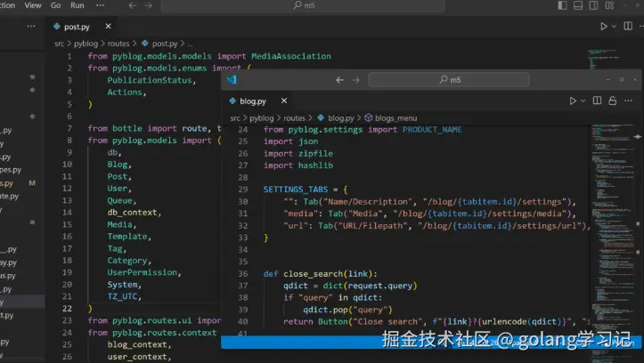The height and width of the screenshot is (363, 644).
Task: Split the blog.py editor
Action: [x=597, y=101]
